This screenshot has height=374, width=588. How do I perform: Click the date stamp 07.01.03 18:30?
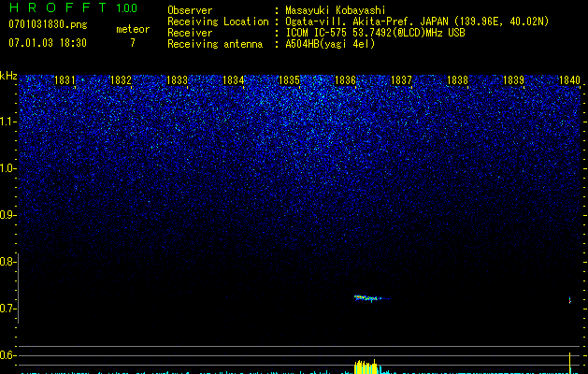pos(48,43)
